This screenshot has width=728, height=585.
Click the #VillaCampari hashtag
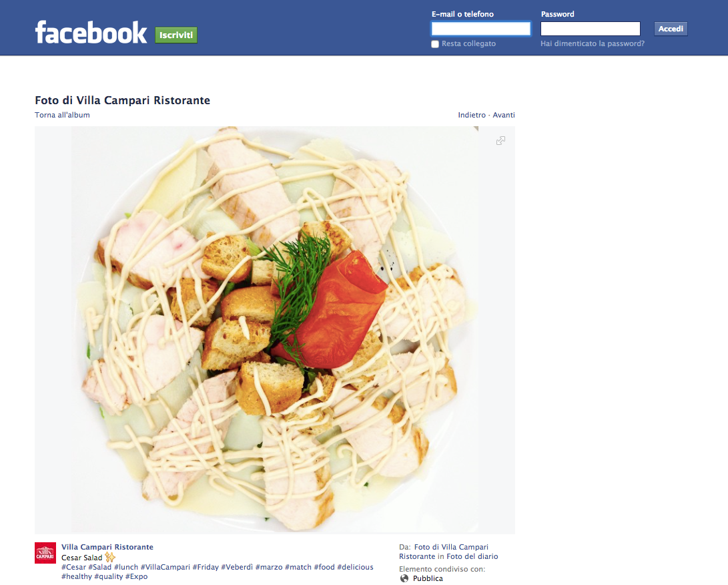[165, 567]
